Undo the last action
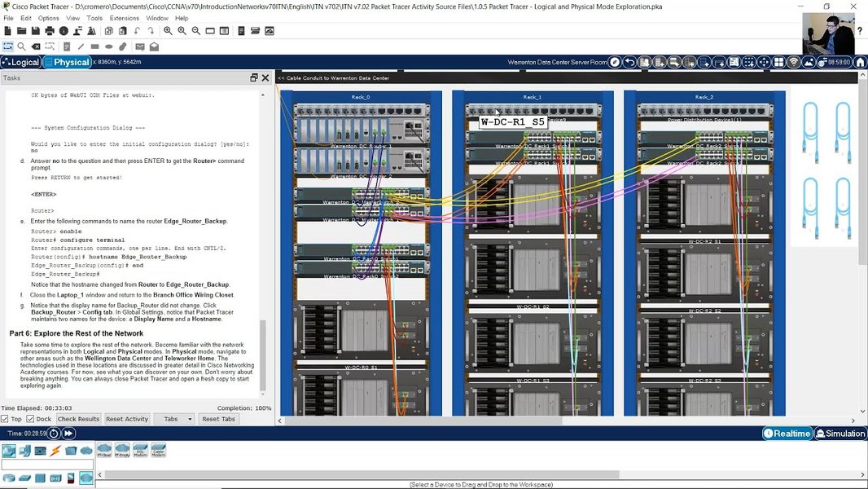This screenshot has width=868, height=489. click(x=137, y=31)
